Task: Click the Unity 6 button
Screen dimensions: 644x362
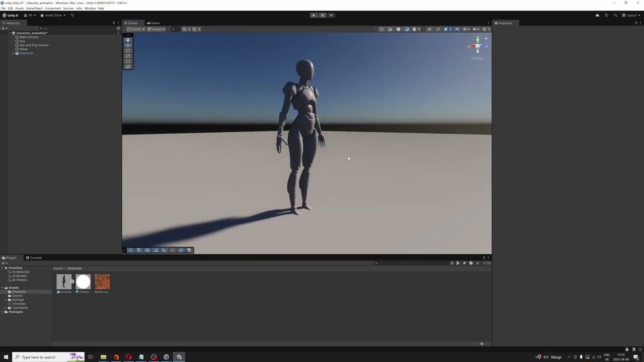Action: tap(10, 15)
